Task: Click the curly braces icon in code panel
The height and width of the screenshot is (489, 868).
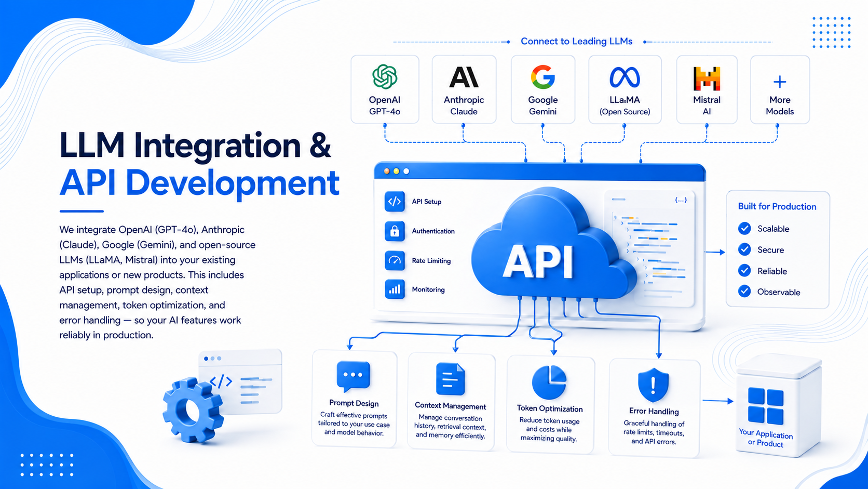Action: point(681,200)
